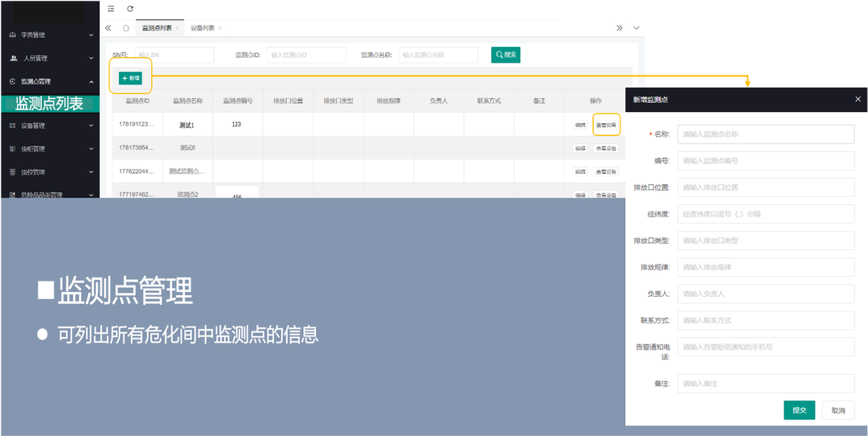Open the tab options chevron dropdown
Image resolution: width=868 pixels, height=436 pixels.
point(636,27)
